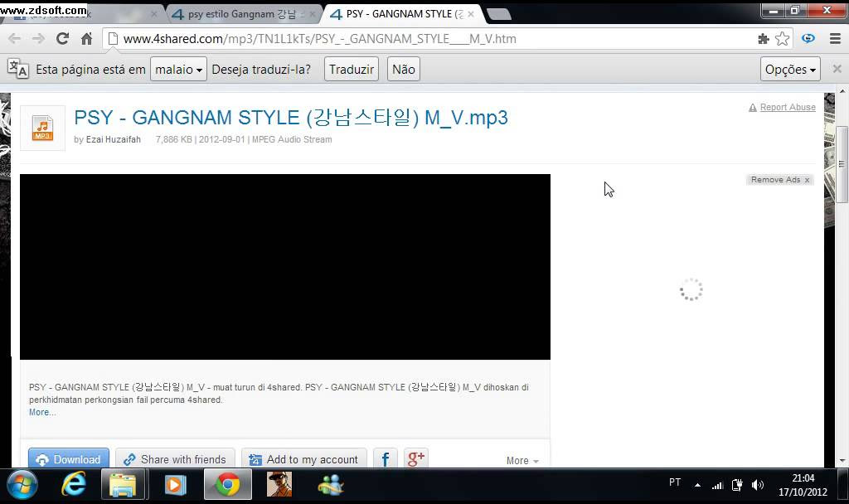849x504 pixels.
Task: Open the Windows Start menu
Action: (22, 484)
